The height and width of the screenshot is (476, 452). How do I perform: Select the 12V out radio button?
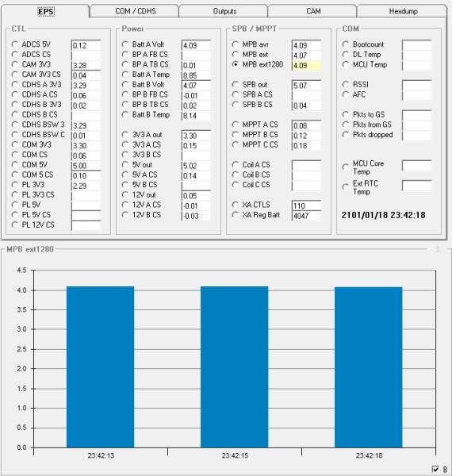pyautogui.click(x=125, y=194)
